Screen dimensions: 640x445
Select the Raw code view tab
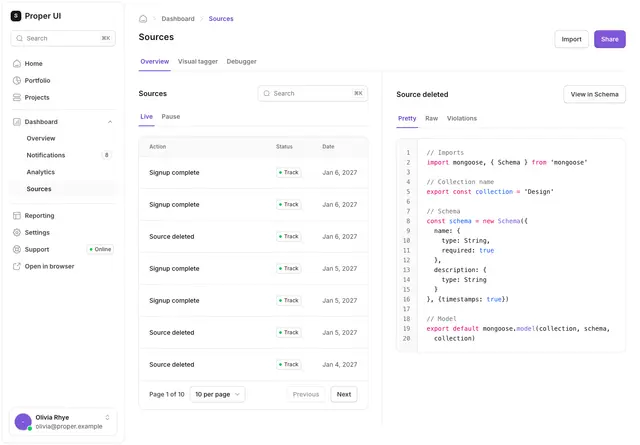431,118
